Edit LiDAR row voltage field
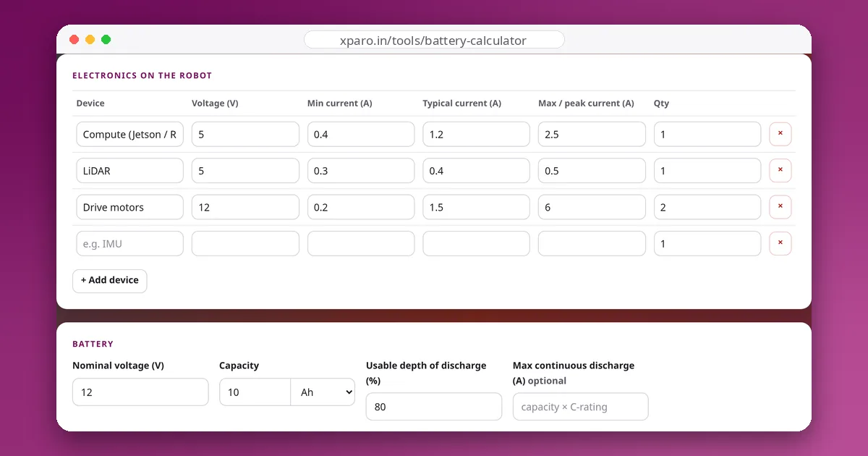868x456 pixels. tap(245, 171)
